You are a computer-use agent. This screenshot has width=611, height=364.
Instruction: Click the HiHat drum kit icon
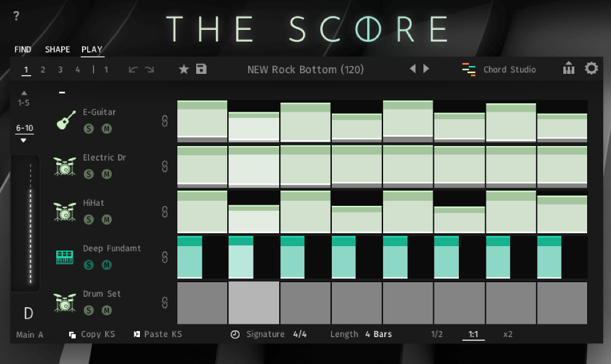[x=65, y=212]
